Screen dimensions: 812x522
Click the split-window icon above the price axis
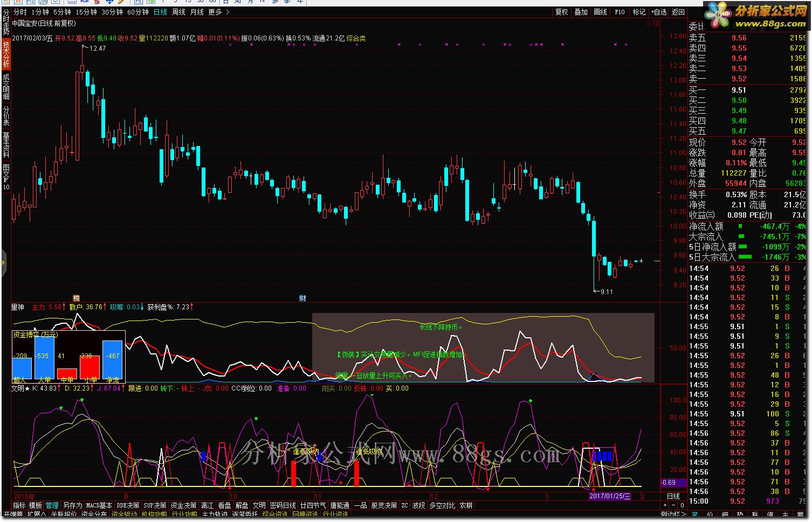point(656,24)
